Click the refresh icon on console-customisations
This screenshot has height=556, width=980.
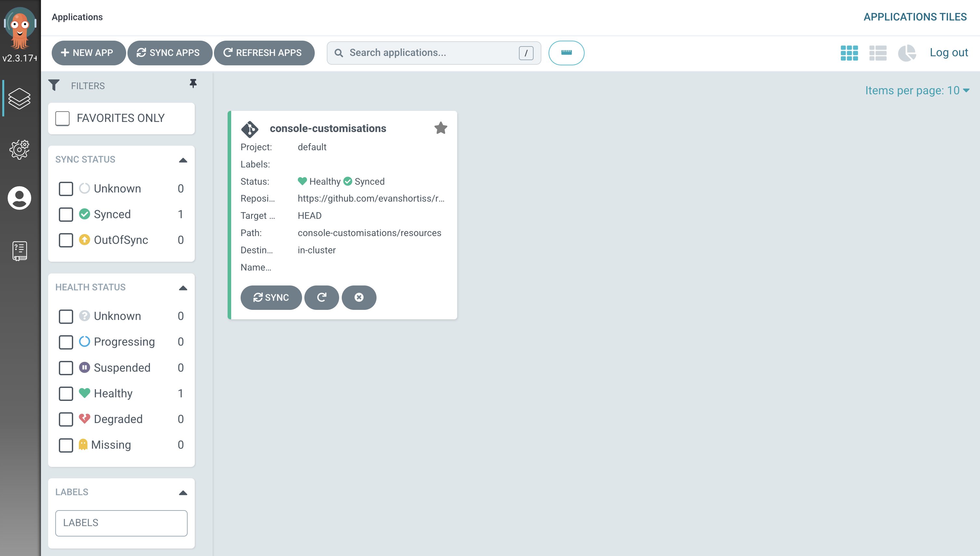click(x=321, y=297)
